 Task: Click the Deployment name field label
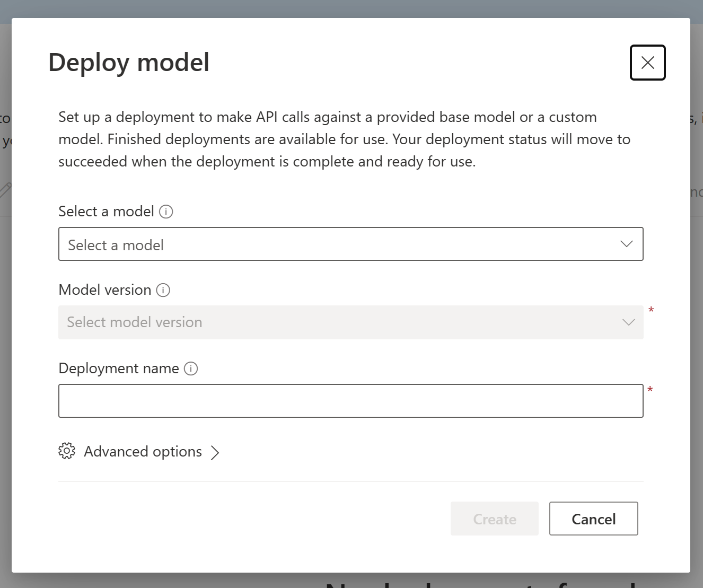[x=119, y=368]
